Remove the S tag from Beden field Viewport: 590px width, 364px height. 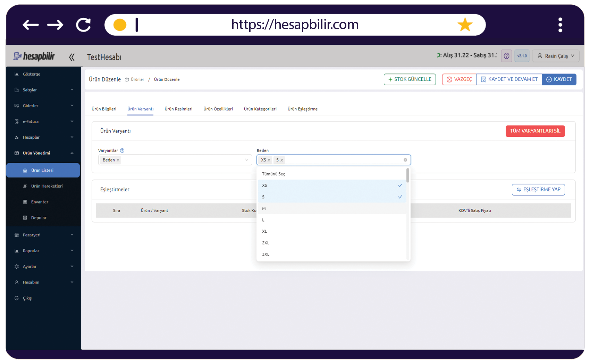(x=282, y=160)
